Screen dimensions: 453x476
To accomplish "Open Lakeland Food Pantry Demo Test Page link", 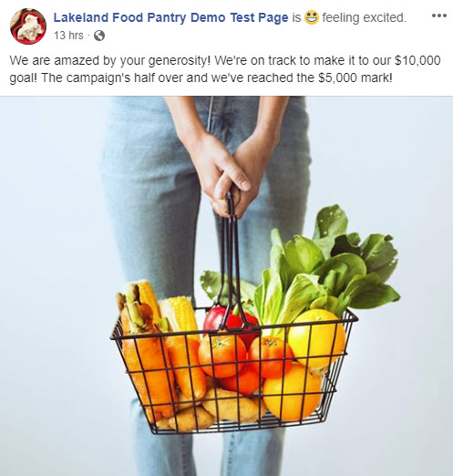I will (x=170, y=17).
